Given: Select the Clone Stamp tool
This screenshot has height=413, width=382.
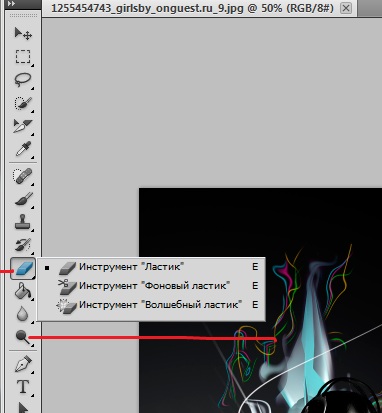Looking at the screenshot, I should coord(23,222).
